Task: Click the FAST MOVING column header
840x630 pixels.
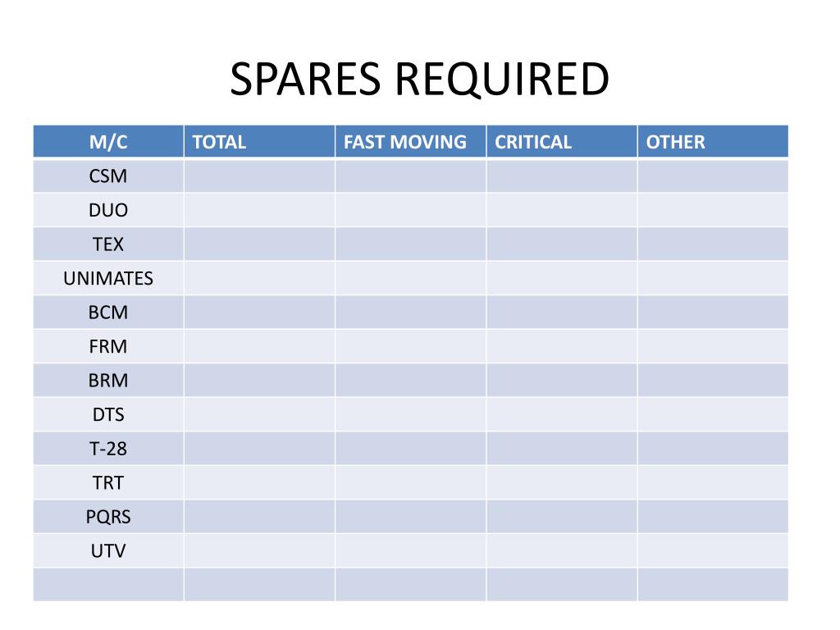Action: (410, 142)
